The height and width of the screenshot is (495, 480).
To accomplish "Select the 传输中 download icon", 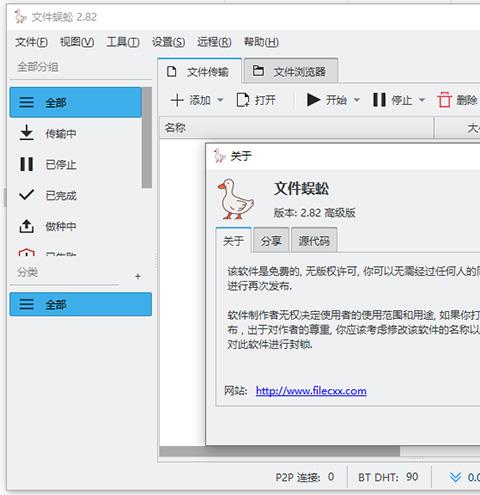I will (26, 133).
